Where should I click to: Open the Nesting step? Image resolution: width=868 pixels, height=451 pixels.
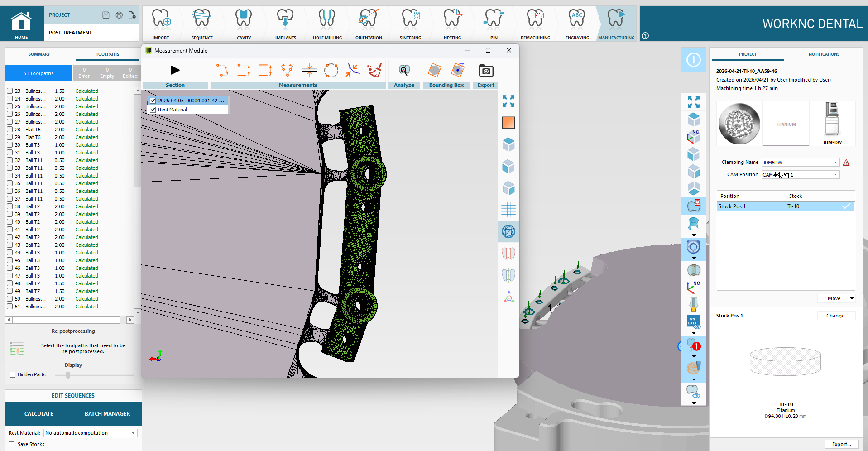point(452,24)
